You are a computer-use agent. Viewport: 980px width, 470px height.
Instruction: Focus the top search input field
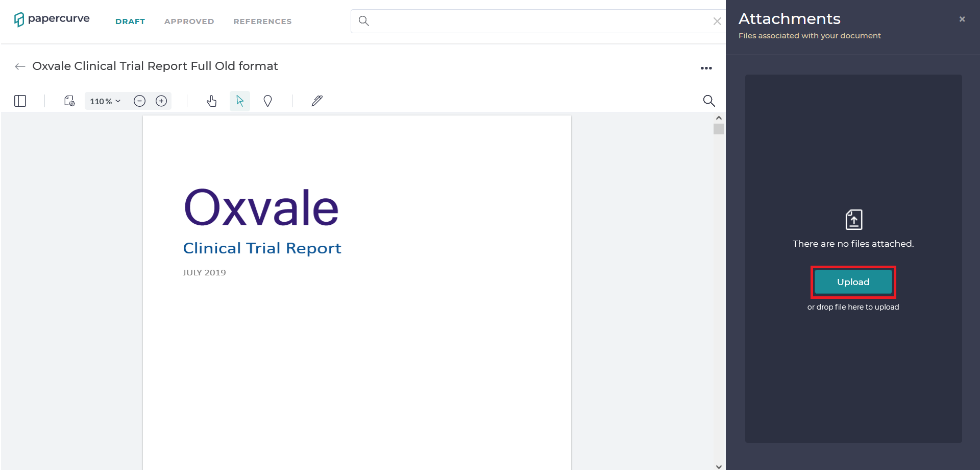coord(538,21)
